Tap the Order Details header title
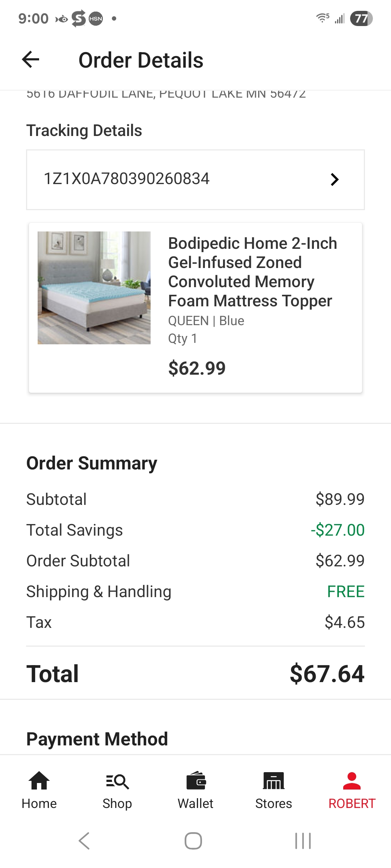The height and width of the screenshot is (868, 391). (x=141, y=60)
